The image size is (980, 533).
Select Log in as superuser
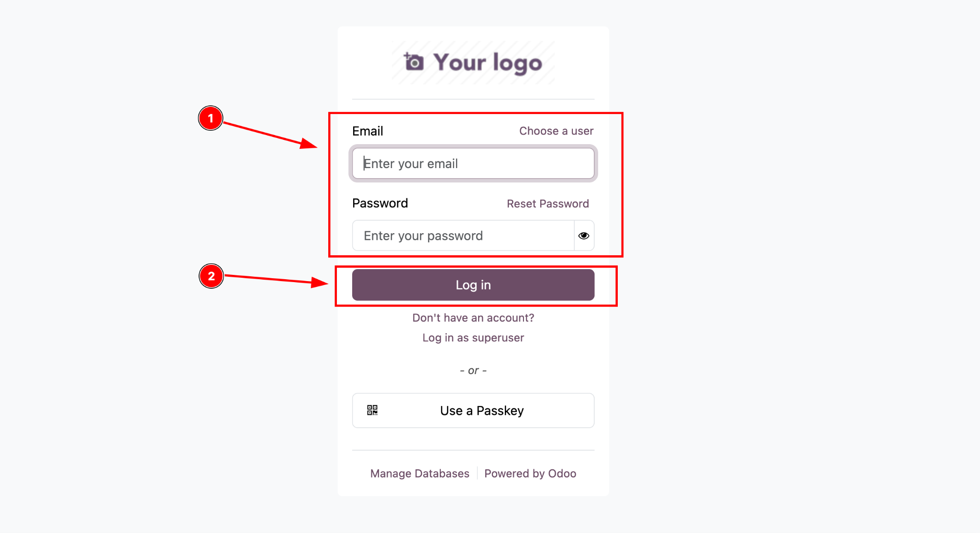(x=473, y=338)
